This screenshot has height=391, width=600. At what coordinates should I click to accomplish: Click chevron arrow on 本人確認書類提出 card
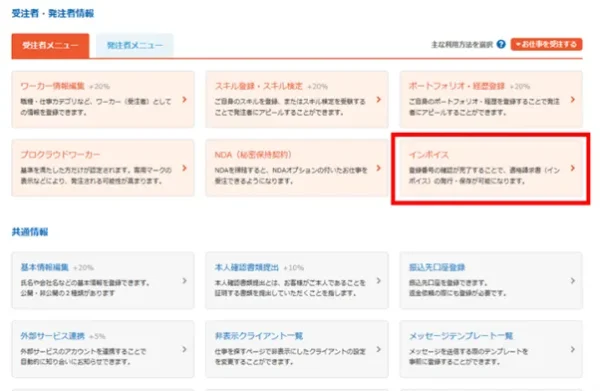tap(378, 280)
